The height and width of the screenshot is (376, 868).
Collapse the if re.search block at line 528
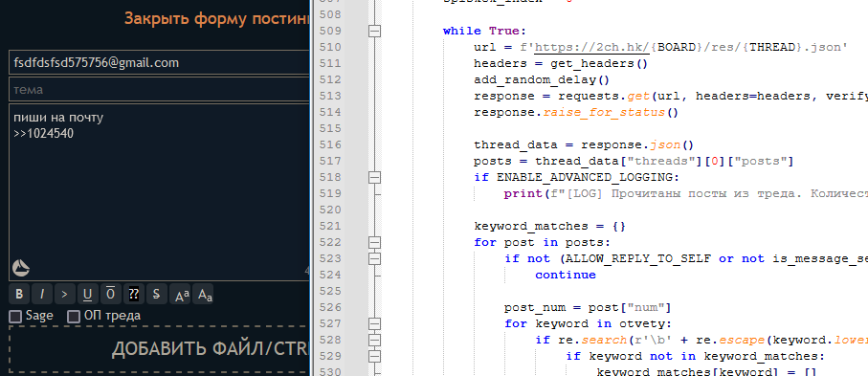coord(375,340)
